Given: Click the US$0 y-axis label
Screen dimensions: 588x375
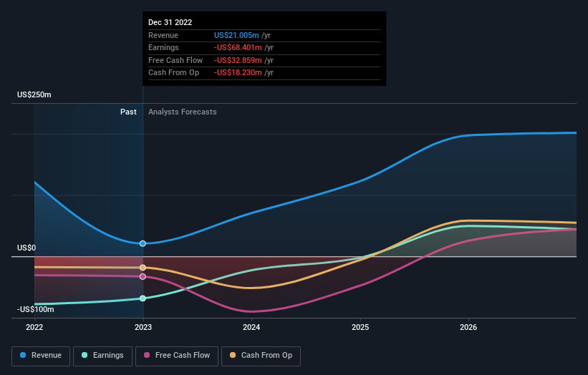Looking at the screenshot, I should click(26, 248).
